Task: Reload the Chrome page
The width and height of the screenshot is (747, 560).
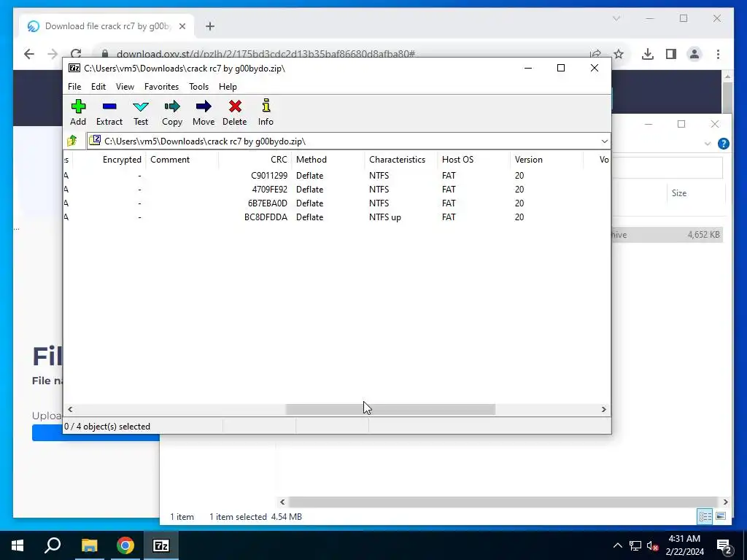Action: [76, 54]
